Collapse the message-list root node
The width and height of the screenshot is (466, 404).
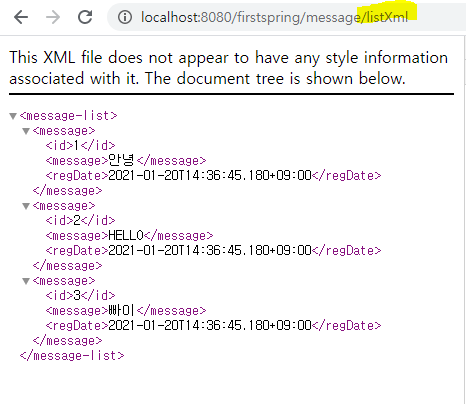click(x=13, y=116)
